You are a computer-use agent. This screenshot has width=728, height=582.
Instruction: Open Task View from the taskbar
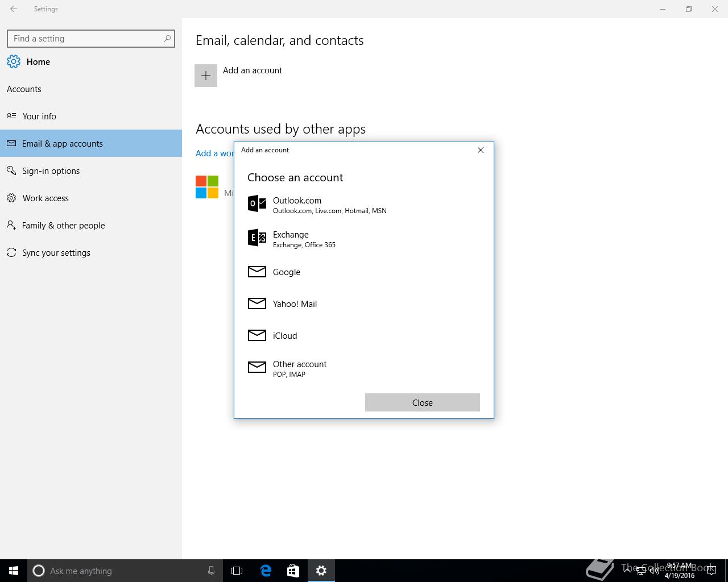coord(237,571)
